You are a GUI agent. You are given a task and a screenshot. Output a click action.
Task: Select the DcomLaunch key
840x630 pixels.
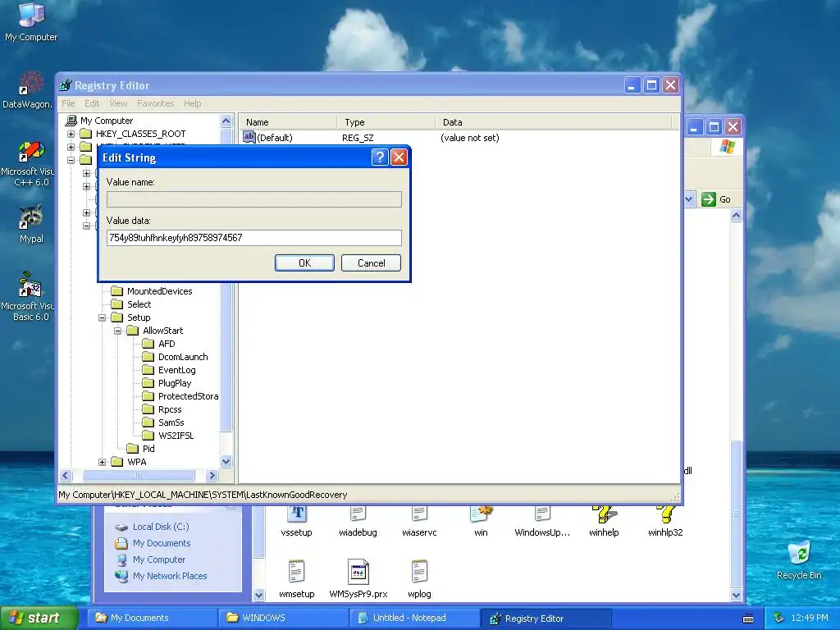click(x=183, y=357)
